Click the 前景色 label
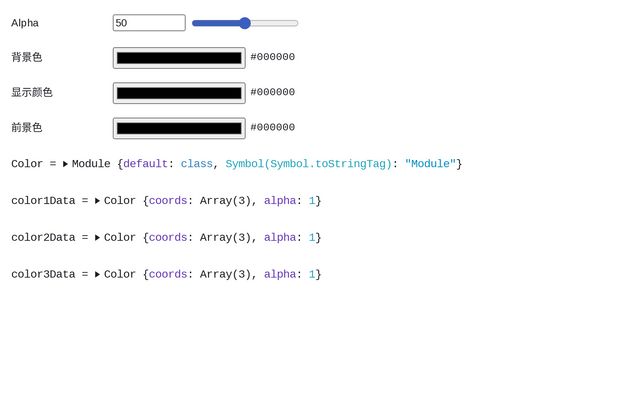640x400 pixels. (27, 128)
